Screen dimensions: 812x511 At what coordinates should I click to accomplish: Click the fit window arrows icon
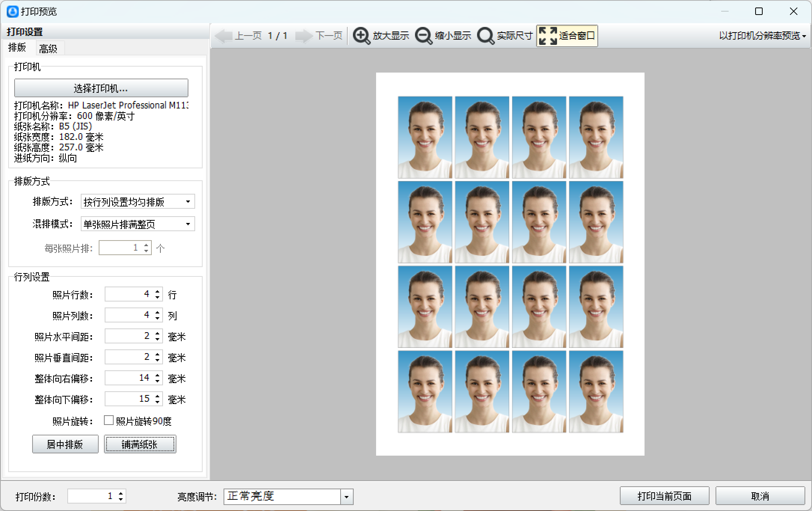(548, 36)
